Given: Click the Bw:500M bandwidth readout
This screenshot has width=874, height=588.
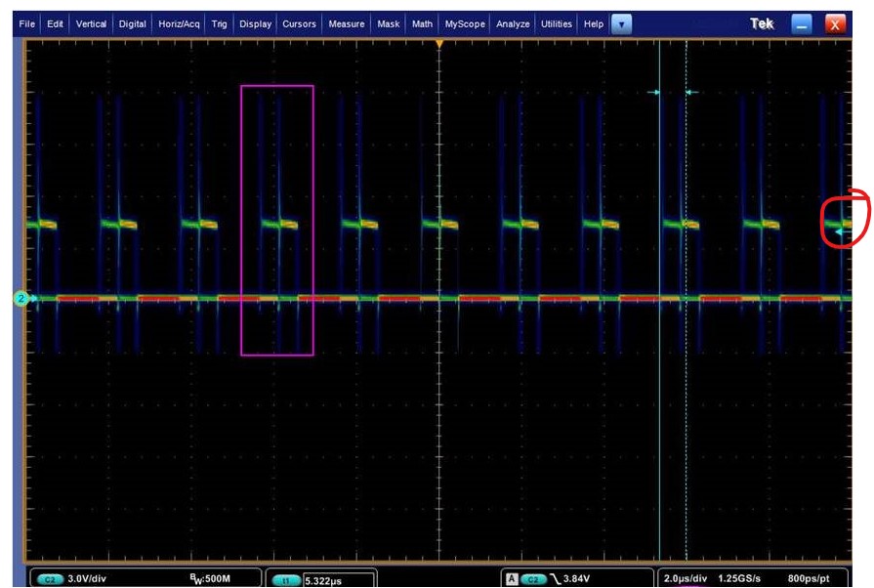Looking at the screenshot, I should coord(210,579).
